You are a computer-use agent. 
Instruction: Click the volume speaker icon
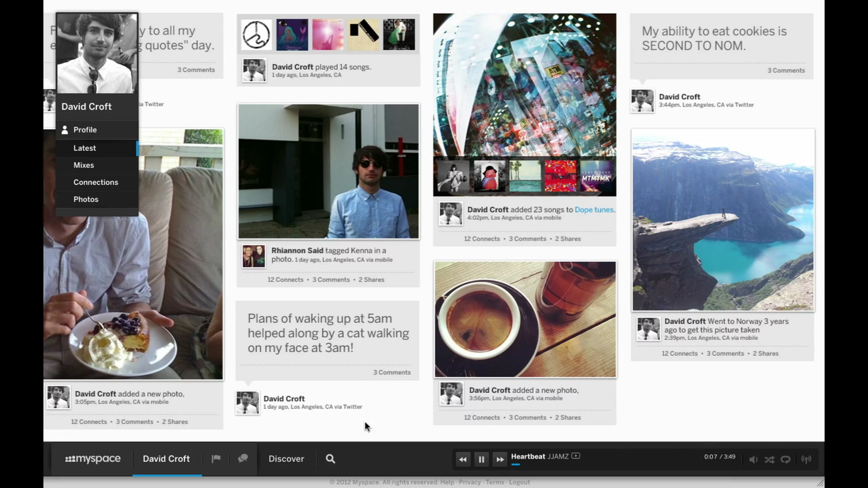click(753, 459)
